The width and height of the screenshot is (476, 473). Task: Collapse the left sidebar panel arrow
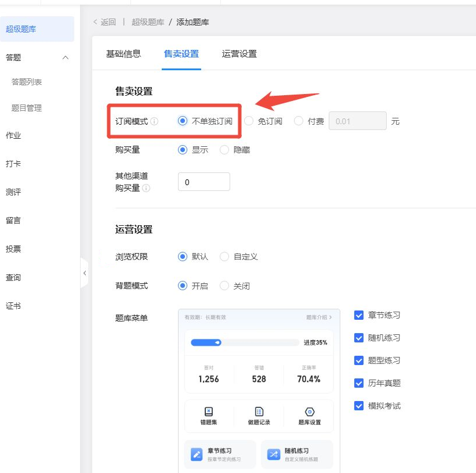(x=85, y=273)
